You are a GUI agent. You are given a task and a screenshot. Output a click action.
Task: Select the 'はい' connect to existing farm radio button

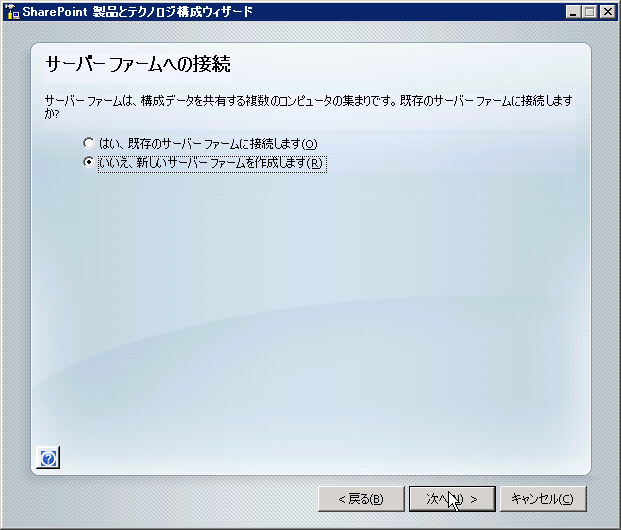(89, 143)
